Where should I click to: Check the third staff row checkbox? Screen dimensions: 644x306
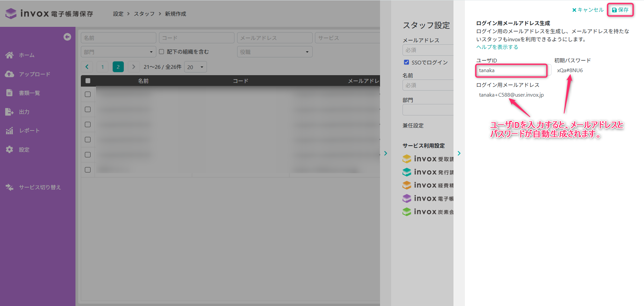point(88,124)
